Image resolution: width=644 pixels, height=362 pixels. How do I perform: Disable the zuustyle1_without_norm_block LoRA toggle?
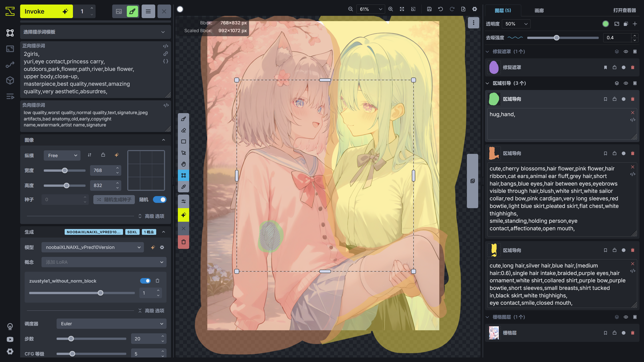coord(145,281)
